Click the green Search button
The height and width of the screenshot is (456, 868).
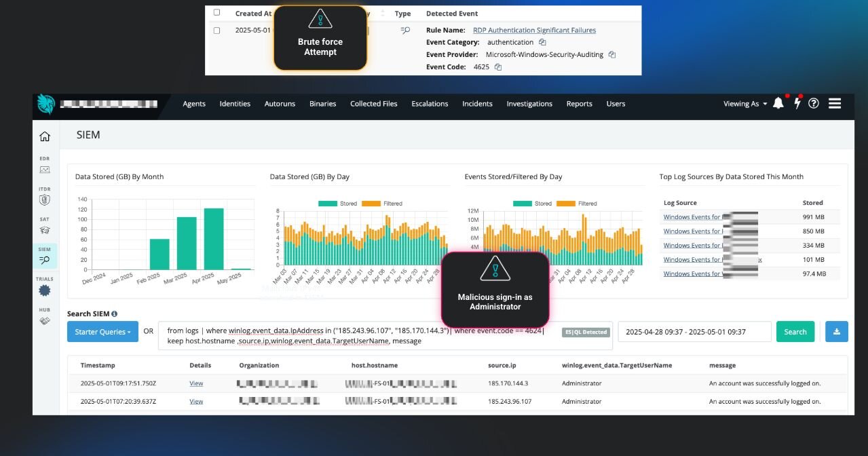coord(795,332)
